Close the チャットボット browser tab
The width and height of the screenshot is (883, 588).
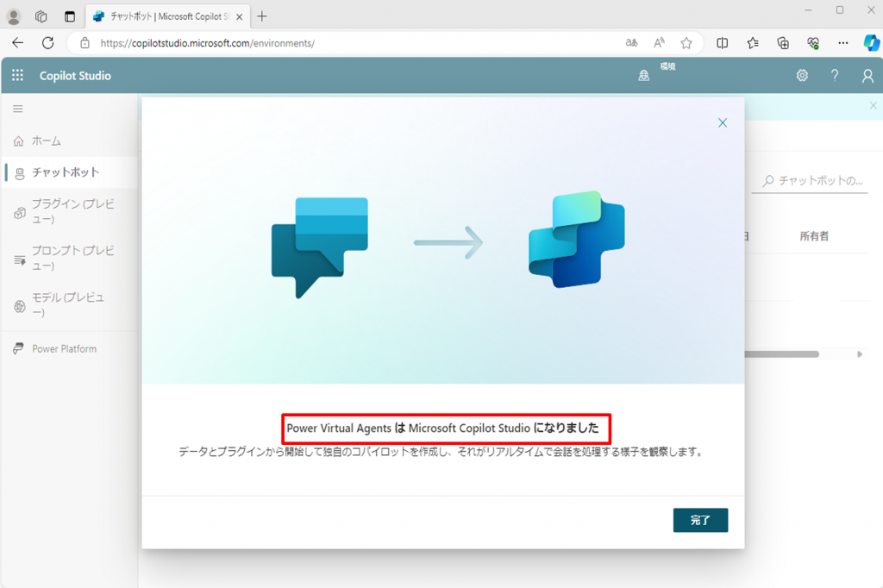point(240,17)
